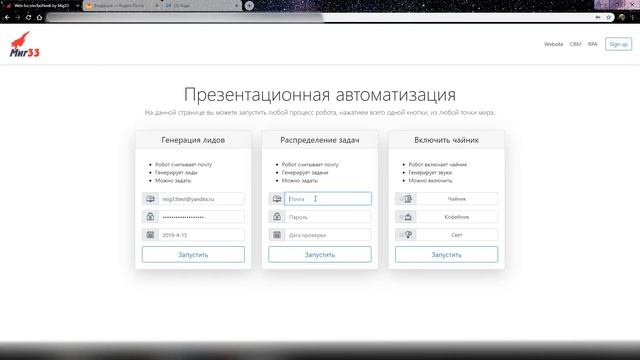Click the Распределение задач card header

click(x=320, y=140)
